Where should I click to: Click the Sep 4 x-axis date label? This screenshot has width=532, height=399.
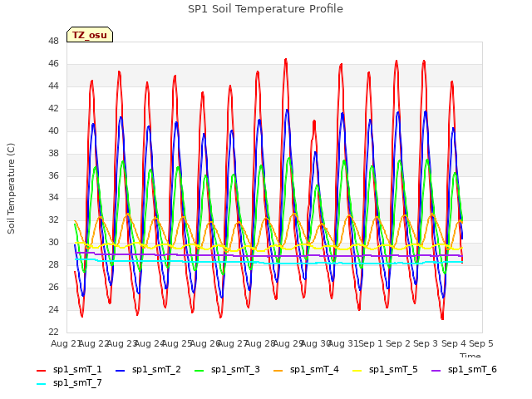coord(454,343)
